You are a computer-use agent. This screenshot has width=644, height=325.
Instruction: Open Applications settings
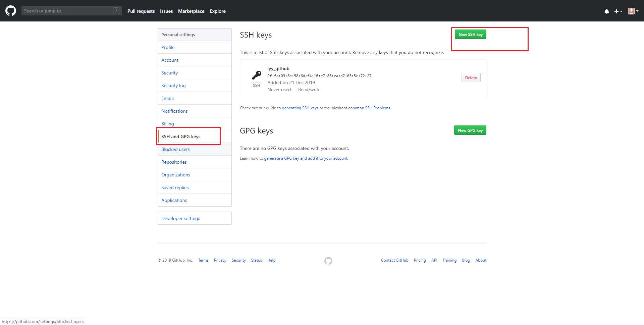(195, 200)
